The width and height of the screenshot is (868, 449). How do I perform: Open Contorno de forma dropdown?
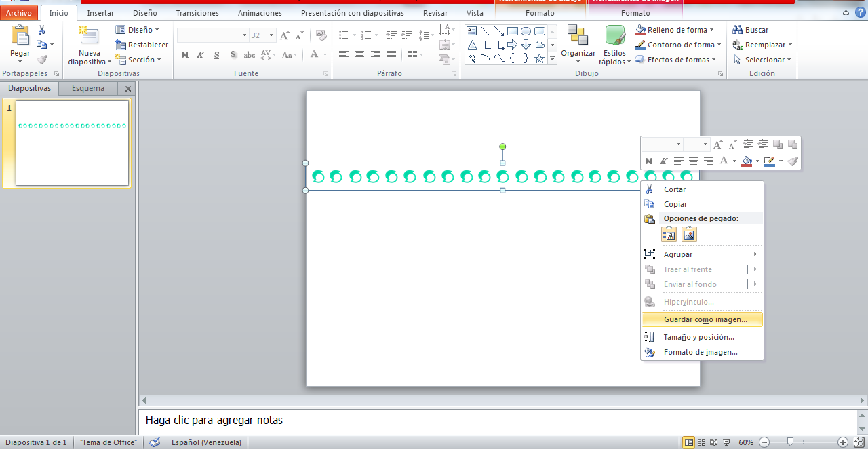678,45
